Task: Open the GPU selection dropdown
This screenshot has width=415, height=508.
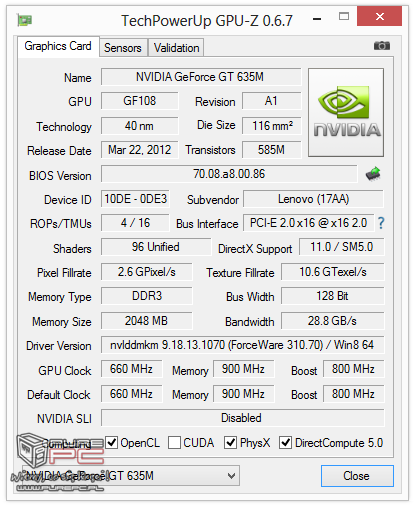Action: [x=131, y=476]
